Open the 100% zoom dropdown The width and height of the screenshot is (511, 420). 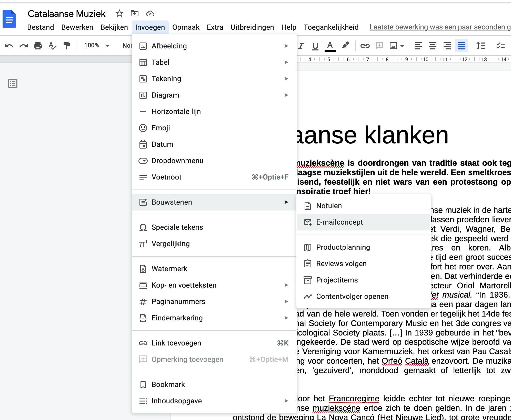(97, 46)
